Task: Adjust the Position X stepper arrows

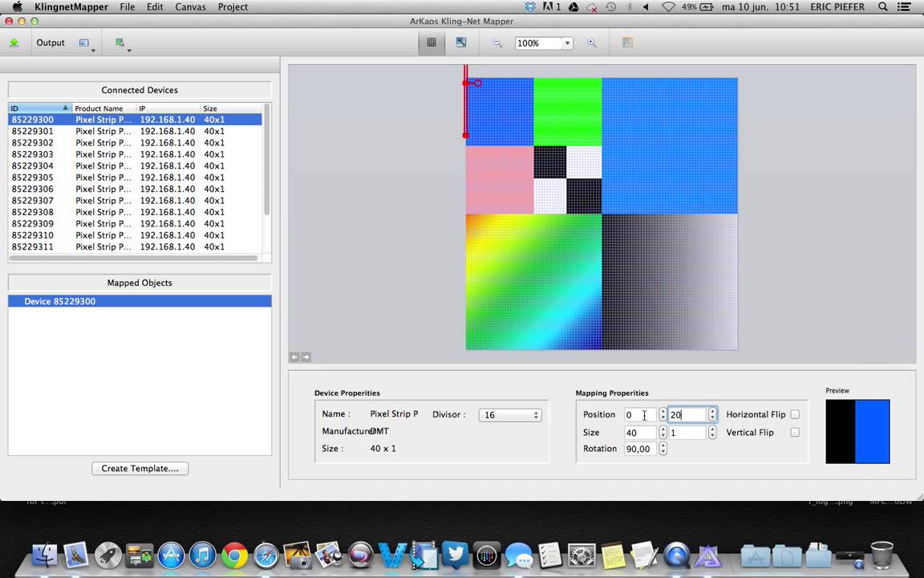Action: pos(663,415)
